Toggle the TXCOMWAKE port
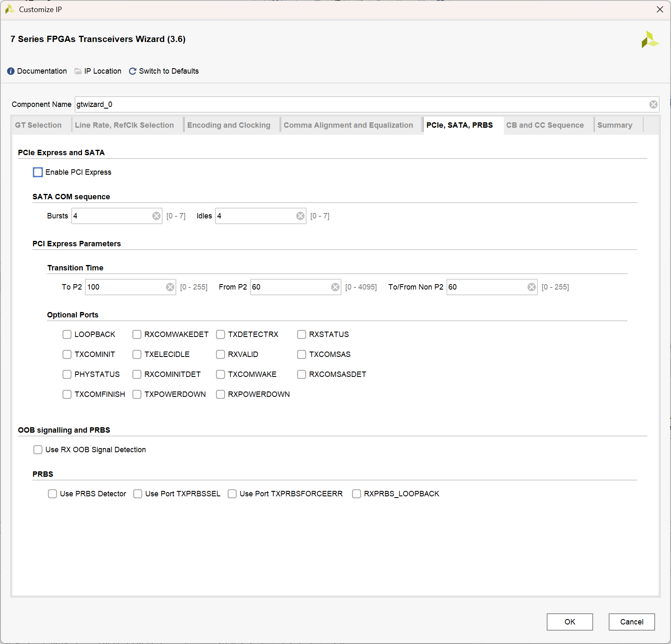Image resolution: width=671 pixels, height=644 pixels. click(x=220, y=374)
